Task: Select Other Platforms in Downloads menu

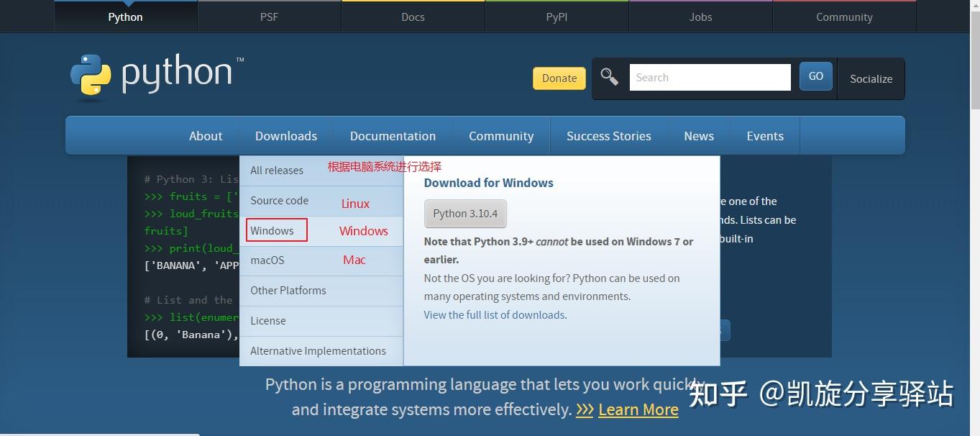Action: point(321,291)
